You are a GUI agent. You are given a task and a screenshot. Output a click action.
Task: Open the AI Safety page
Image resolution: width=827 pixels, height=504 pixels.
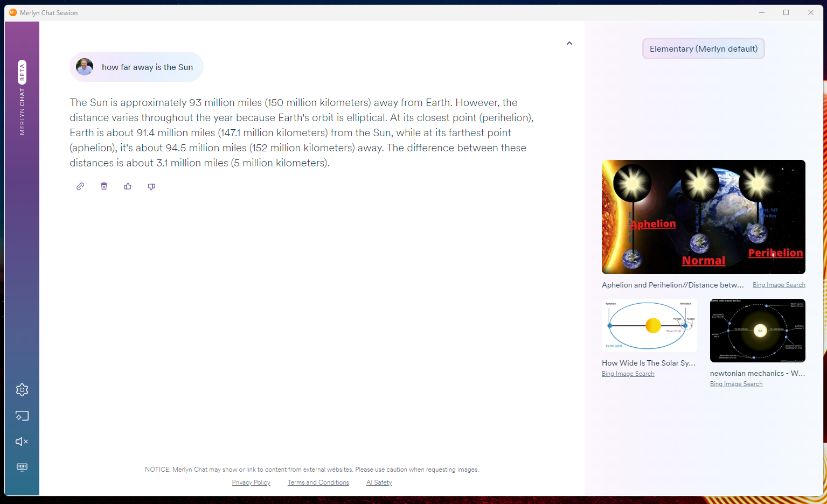379,482
